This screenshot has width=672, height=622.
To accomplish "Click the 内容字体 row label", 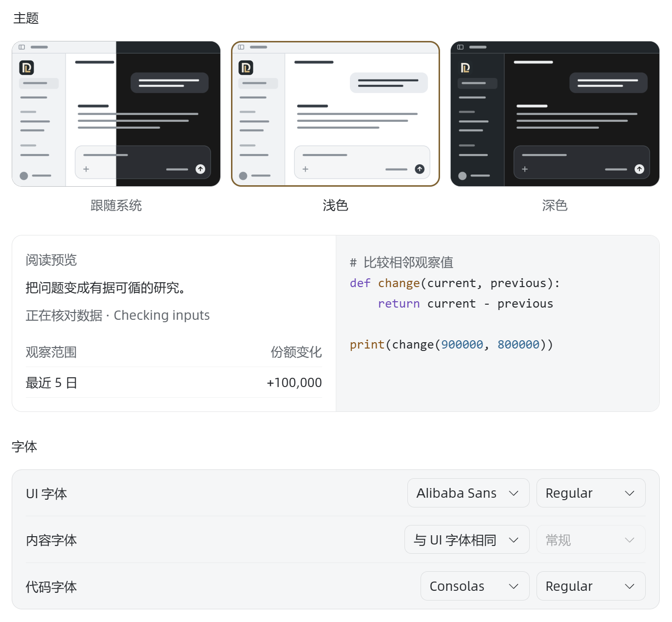I will click(51, 540).
